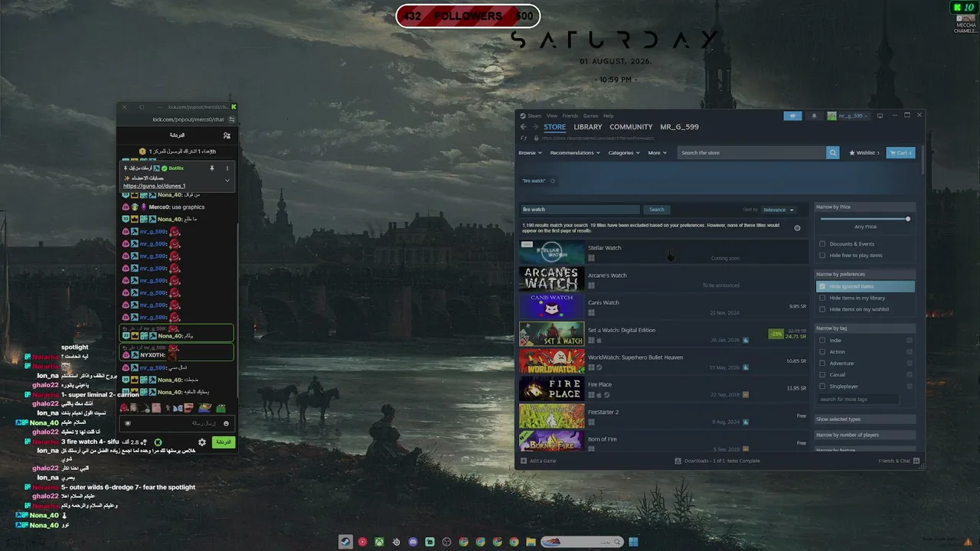
Task: Exclude the Indie tag from results
Action: pyautogui.click(x=910, y=341)
